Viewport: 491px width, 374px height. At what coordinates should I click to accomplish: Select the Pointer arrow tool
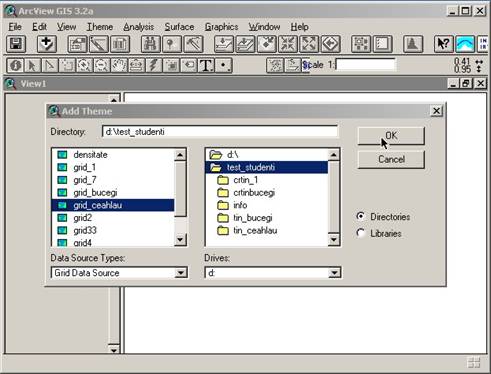33,65
